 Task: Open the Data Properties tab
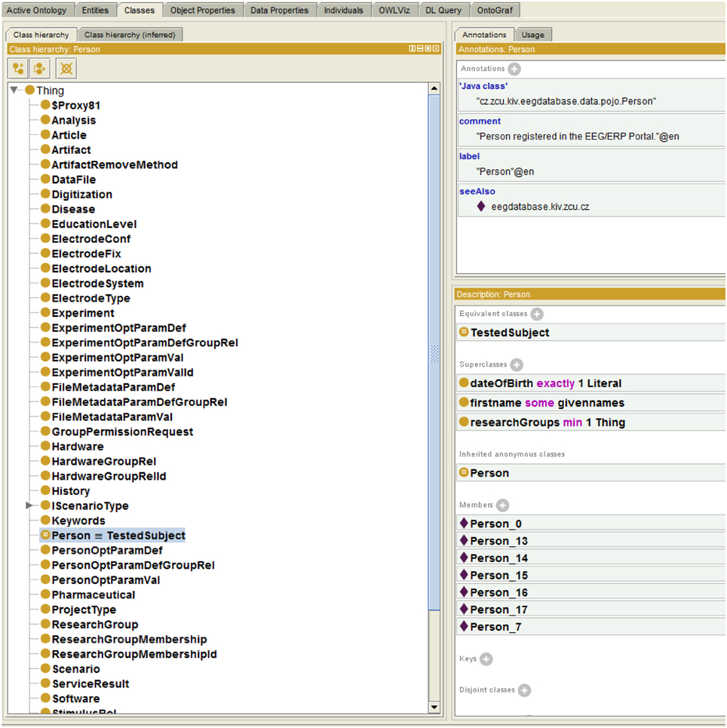[280, 11]
